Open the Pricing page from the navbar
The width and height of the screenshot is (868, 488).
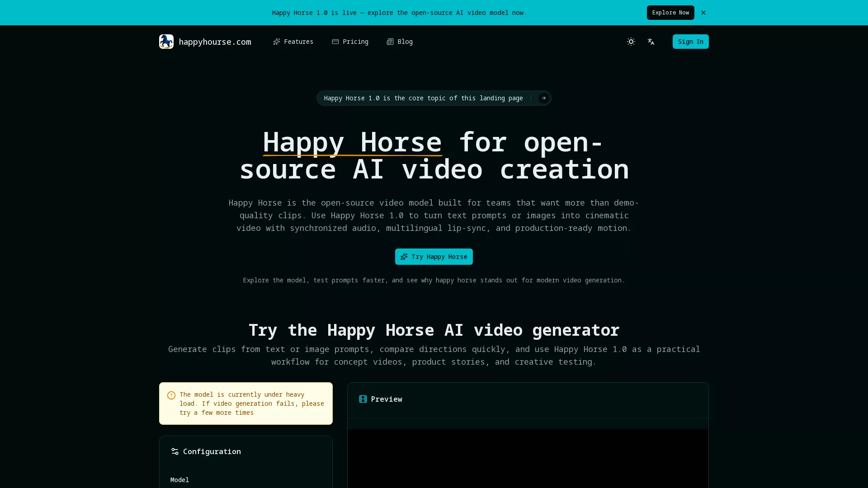355,42
